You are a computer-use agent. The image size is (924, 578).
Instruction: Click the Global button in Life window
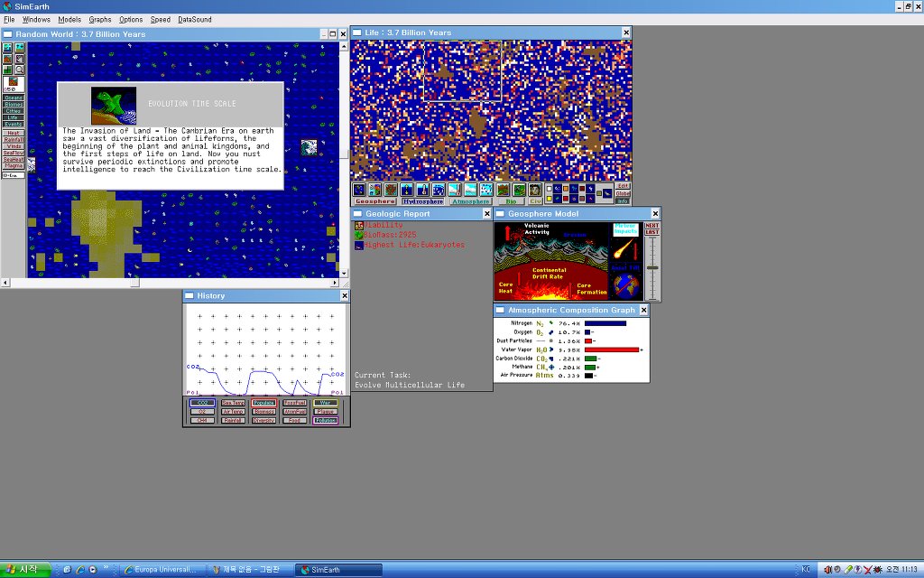(x=623, y=193)
